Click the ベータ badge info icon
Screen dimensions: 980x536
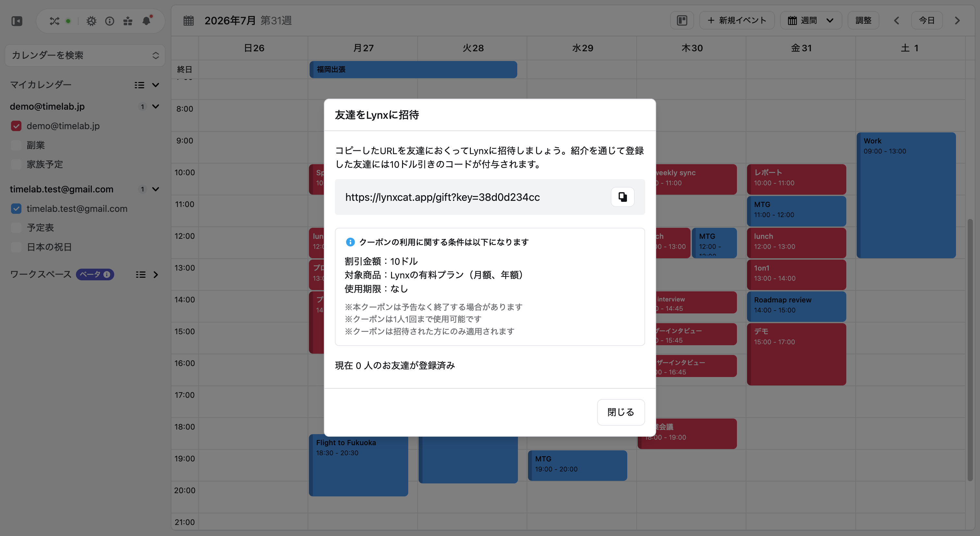(x=107, y=274)
